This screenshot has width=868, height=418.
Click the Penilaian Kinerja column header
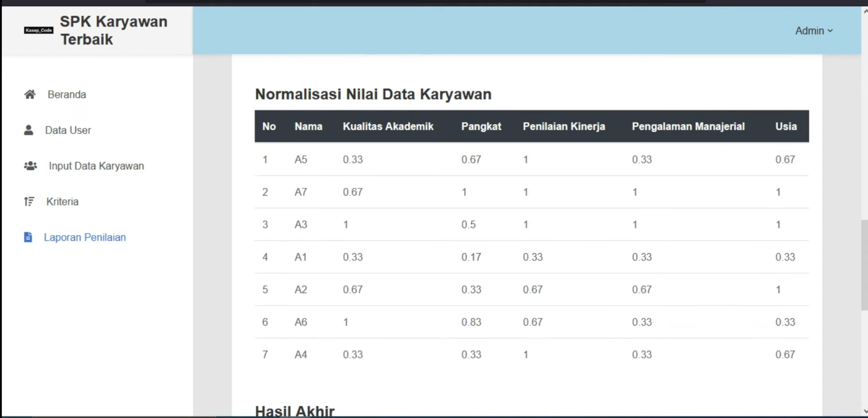pyautogui.click(x=564, y=126)
